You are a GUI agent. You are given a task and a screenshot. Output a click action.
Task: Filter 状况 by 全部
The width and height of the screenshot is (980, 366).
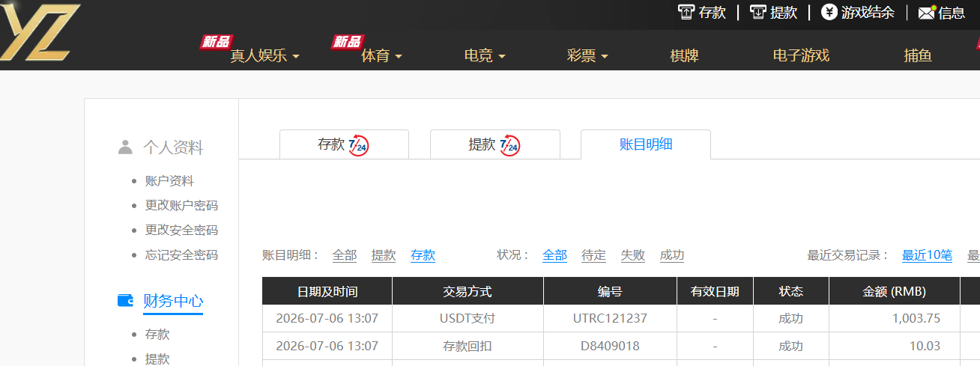(x=554, y=255)
